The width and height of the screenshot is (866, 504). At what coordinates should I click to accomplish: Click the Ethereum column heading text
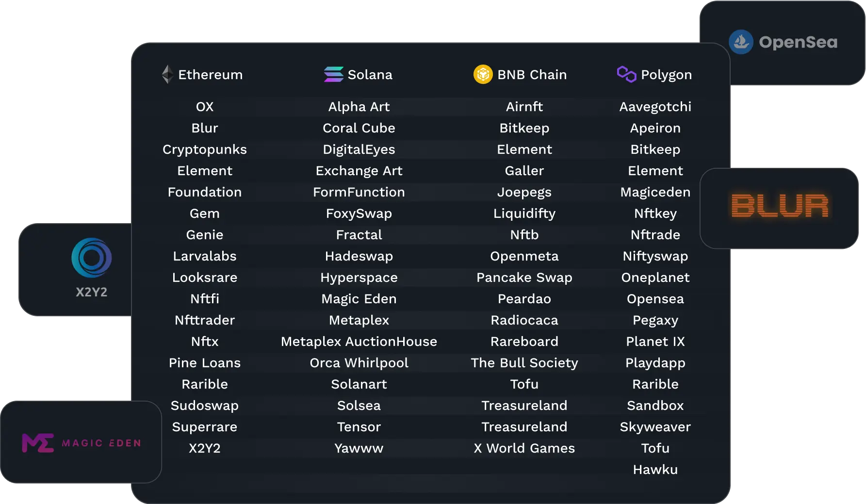pos(211,75)
